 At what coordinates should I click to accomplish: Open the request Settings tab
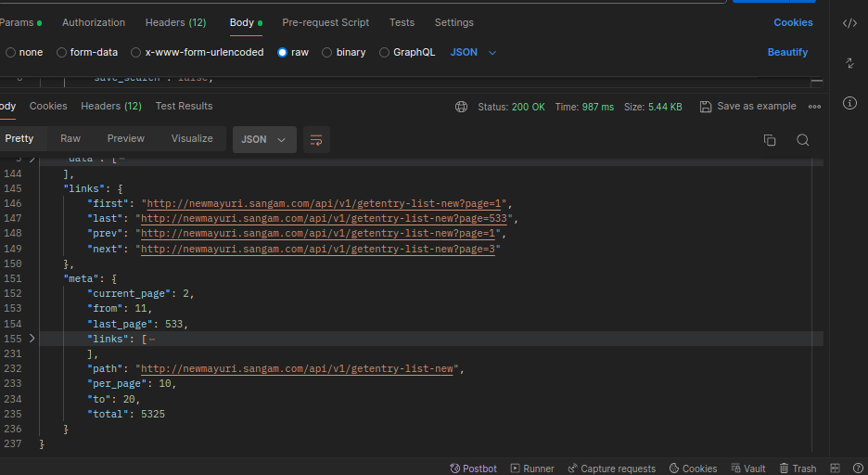[x=453, y=22]
